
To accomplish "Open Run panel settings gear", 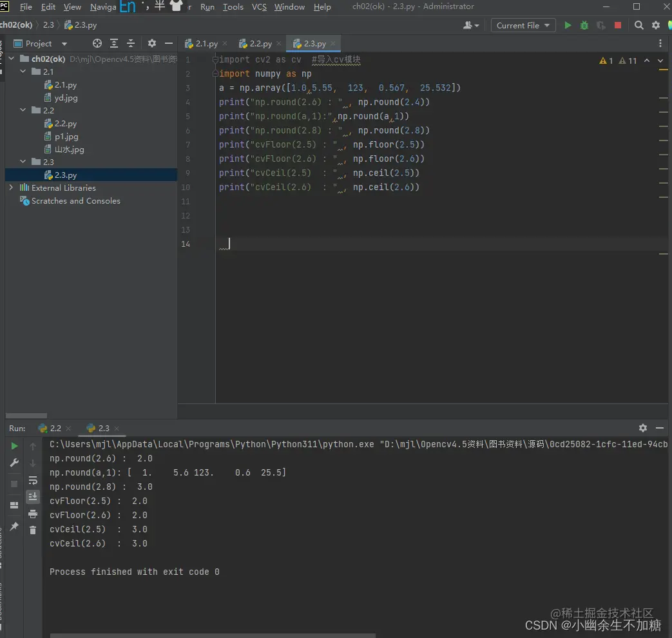I will [x=643, y=427].
